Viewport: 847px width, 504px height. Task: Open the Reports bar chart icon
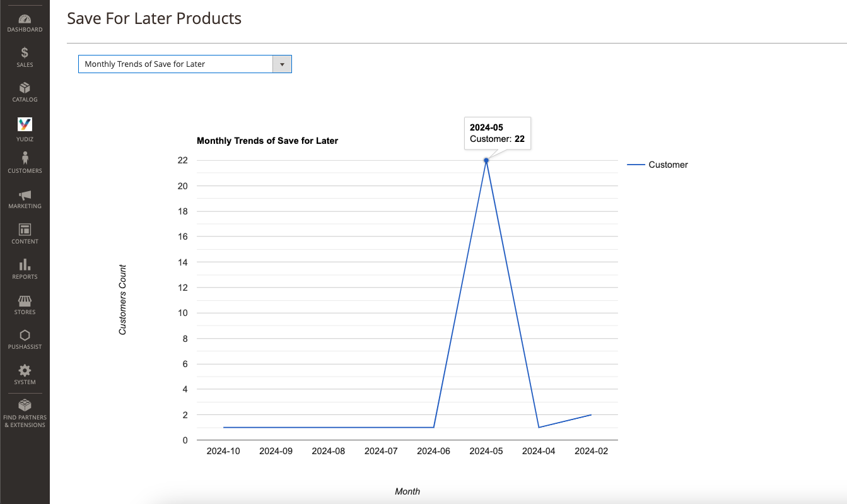[25, 265]
